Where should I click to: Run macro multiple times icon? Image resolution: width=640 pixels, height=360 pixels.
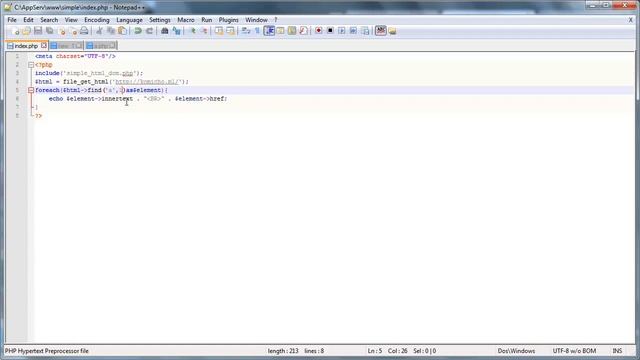353,31
